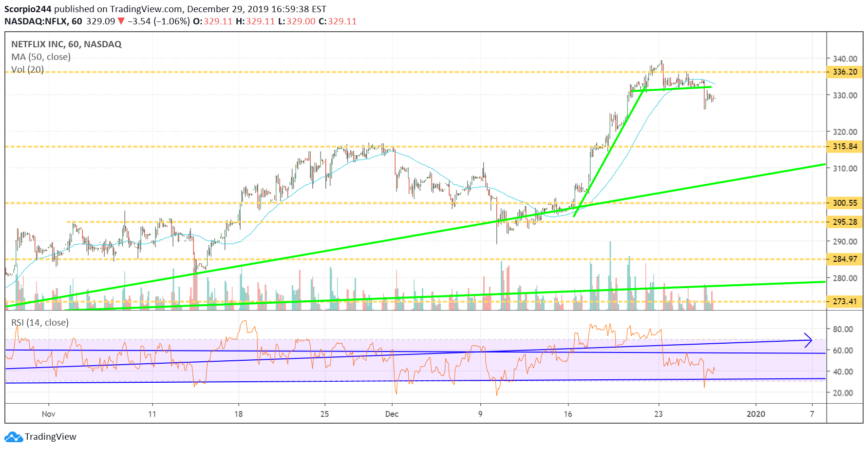Click the 9 date label on time axis
This screenshot has width=868, height=450.
click(481, 414)
